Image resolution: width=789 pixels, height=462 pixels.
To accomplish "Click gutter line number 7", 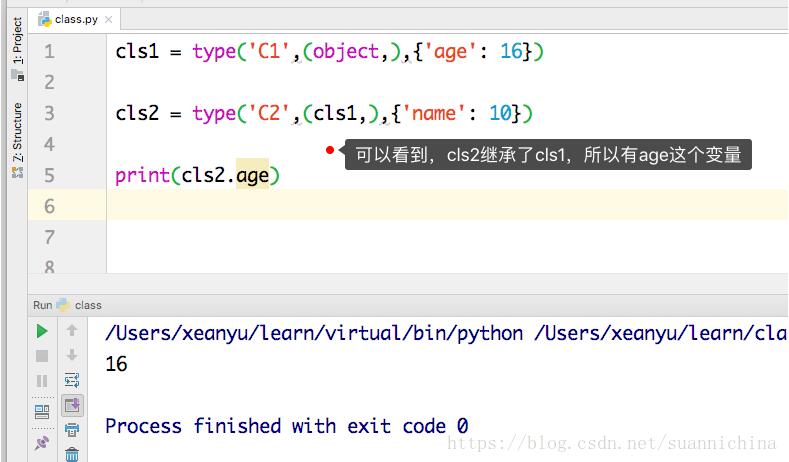I will (x=49, y=237).
